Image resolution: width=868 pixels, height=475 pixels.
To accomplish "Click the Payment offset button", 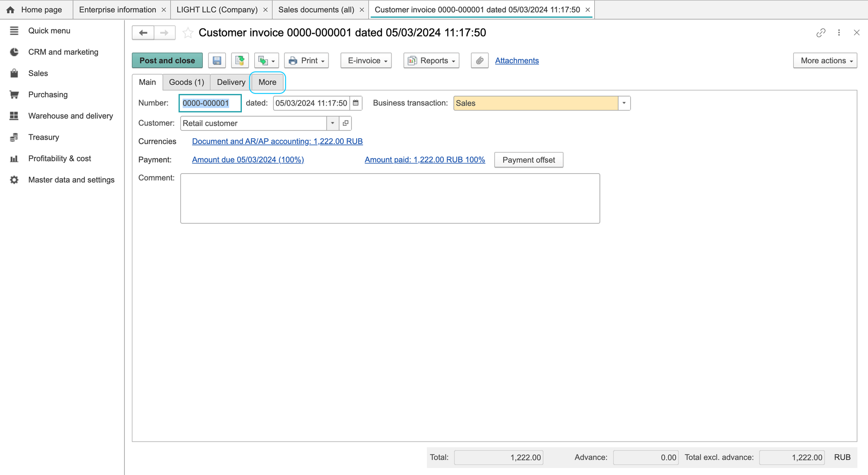I will [x=529, y=160].
